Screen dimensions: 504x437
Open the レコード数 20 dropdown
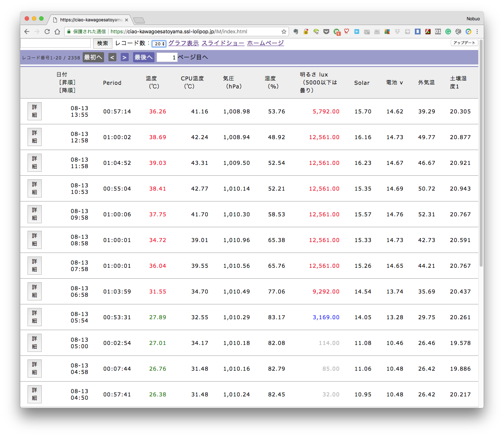point(159,43)
